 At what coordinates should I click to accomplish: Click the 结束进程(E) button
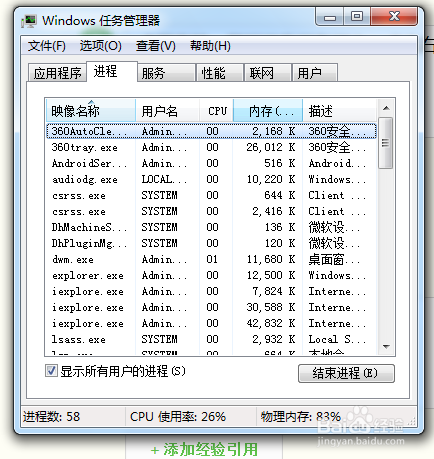346,373
